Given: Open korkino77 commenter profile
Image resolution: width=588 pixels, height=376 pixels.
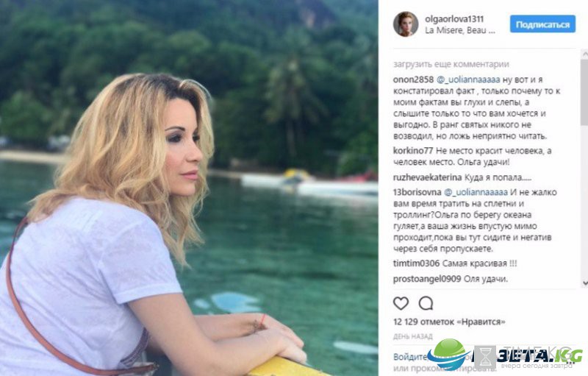Looking at the screenshot, I should [413, 151].
